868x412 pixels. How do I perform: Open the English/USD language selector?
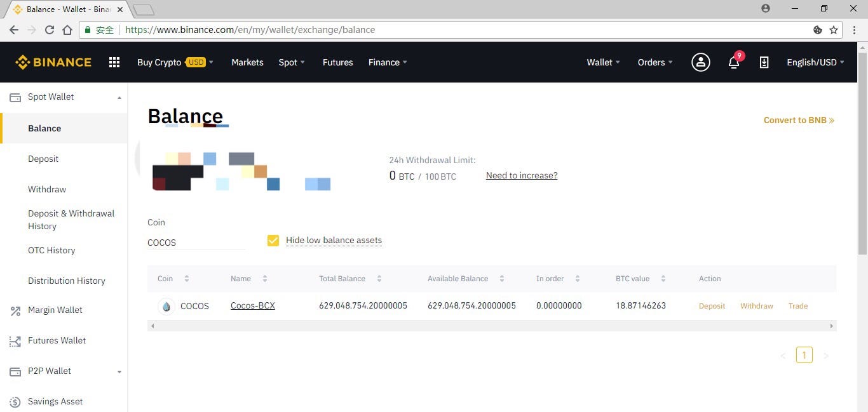815,62
